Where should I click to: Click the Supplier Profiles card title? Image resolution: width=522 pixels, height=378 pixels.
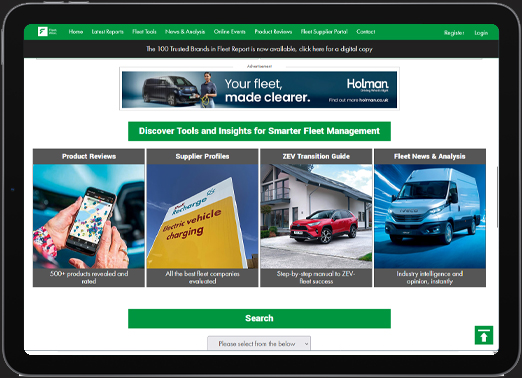pos(202,156)
